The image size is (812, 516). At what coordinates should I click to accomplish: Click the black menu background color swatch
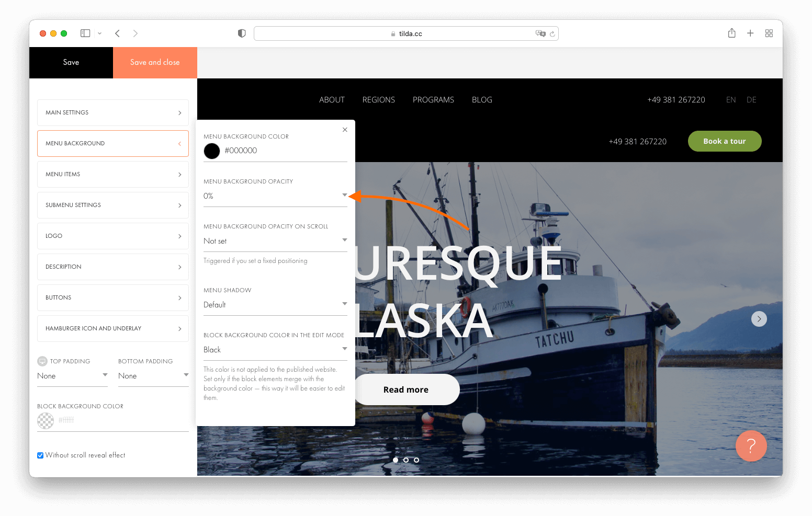coord(212,151)
